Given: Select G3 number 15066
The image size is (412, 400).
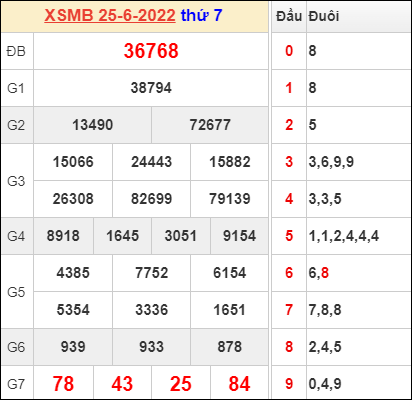Looking at the screenshot, I should point(73,162).
